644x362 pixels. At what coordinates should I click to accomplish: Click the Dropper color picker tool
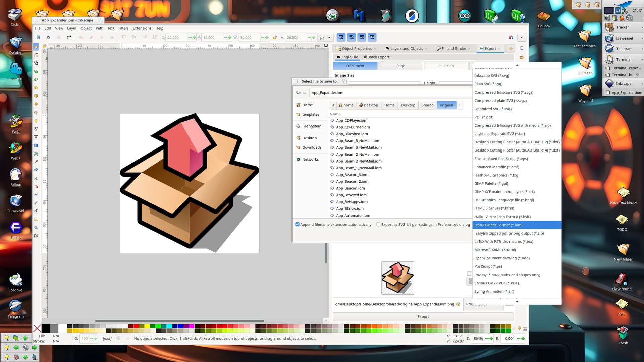click(x=36, y=162)
